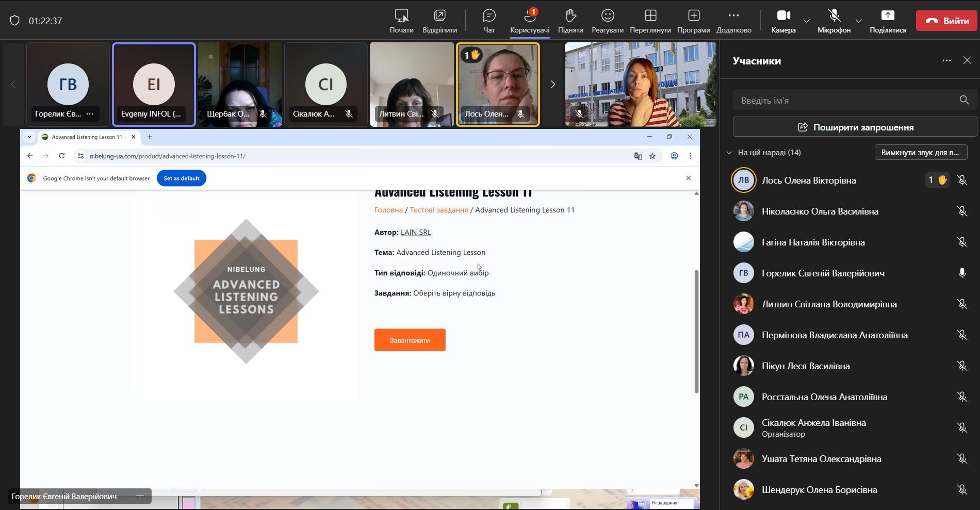Collapse the 'На цій нараді (14)' list

click(x=729, y=153)
